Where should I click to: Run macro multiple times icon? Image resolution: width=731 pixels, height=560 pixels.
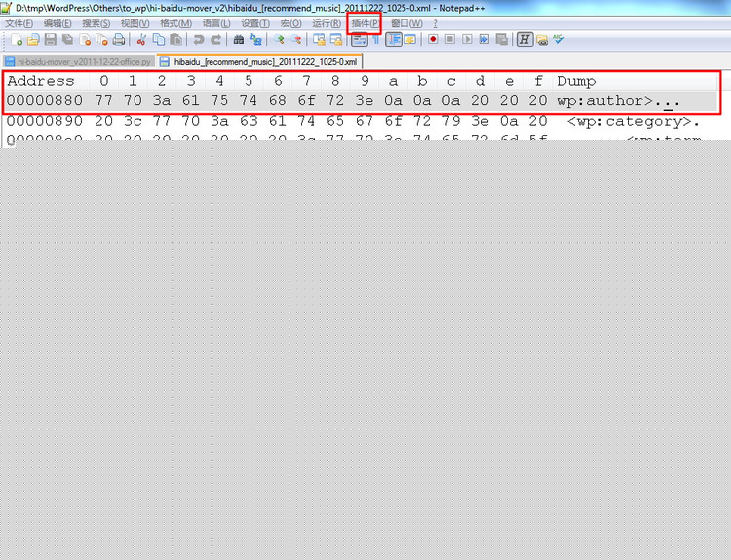(x=483, y=40)
